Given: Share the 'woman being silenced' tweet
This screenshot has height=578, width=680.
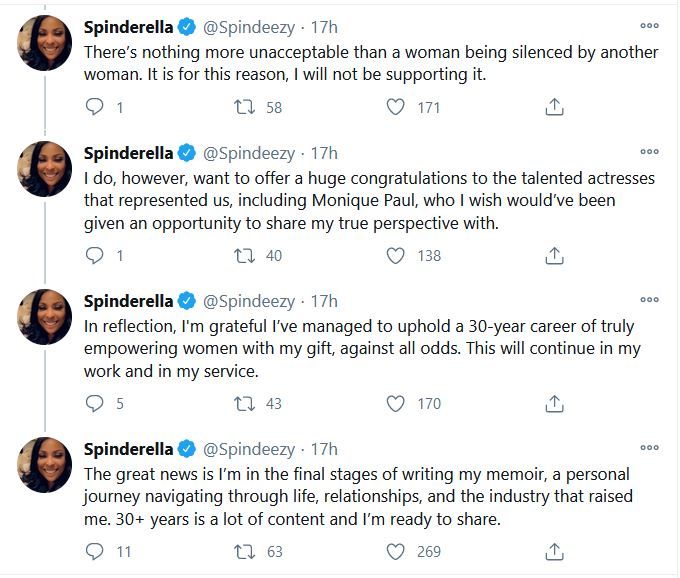Looking at the screenshot, I should (554, 107).
